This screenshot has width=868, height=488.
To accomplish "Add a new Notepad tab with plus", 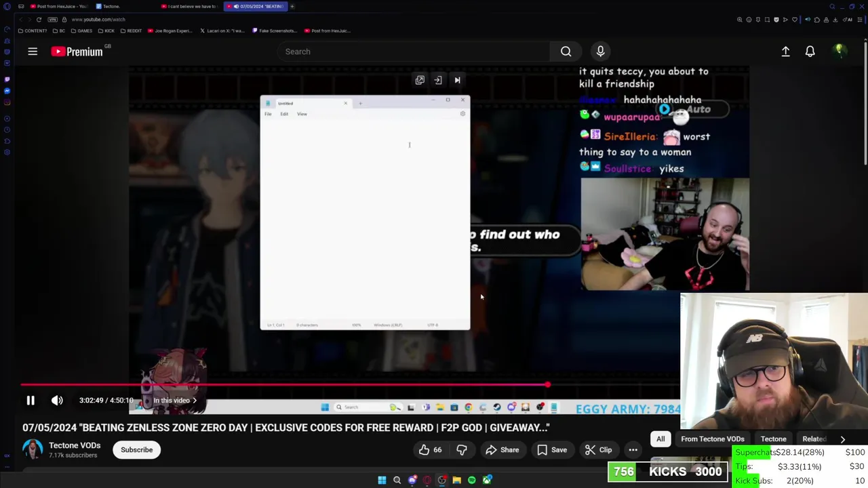I will (x=360, y=104).
